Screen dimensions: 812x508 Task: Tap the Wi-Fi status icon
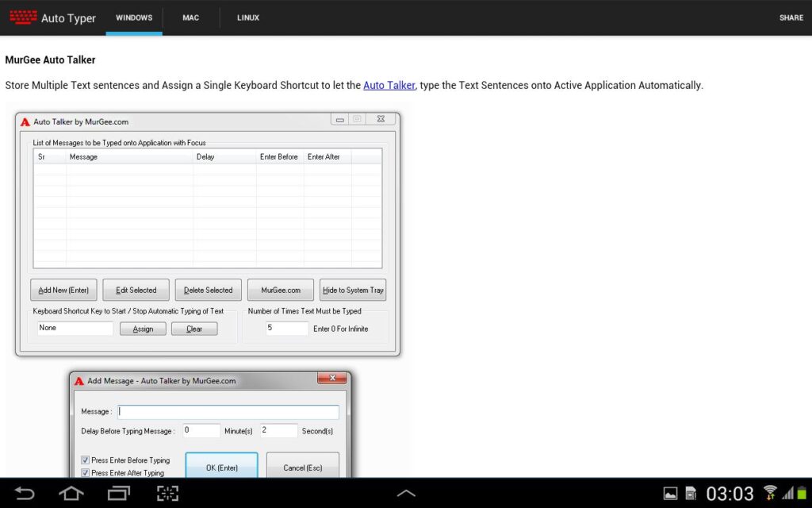[770, 493]
